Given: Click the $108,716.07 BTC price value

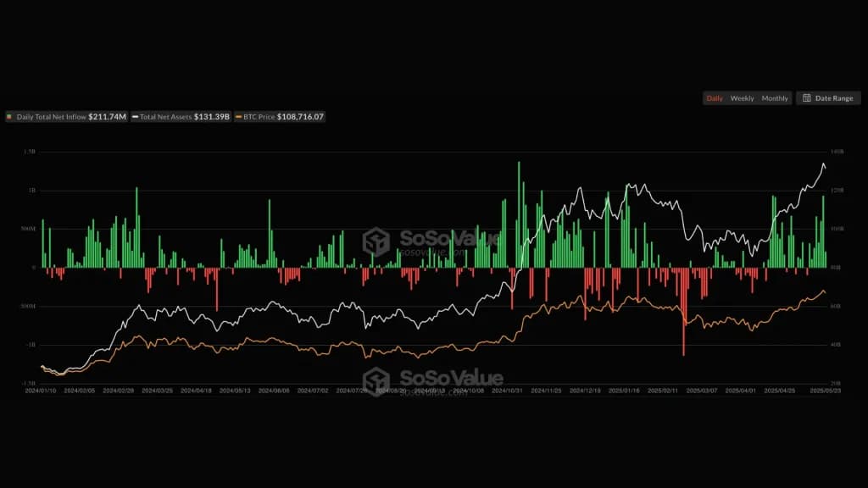Looking at the screenshot, I should click(300, 117).
